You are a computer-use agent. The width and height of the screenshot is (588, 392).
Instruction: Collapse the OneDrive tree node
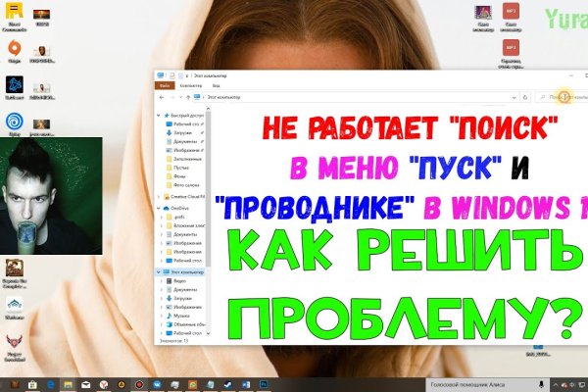coord(160,207)
